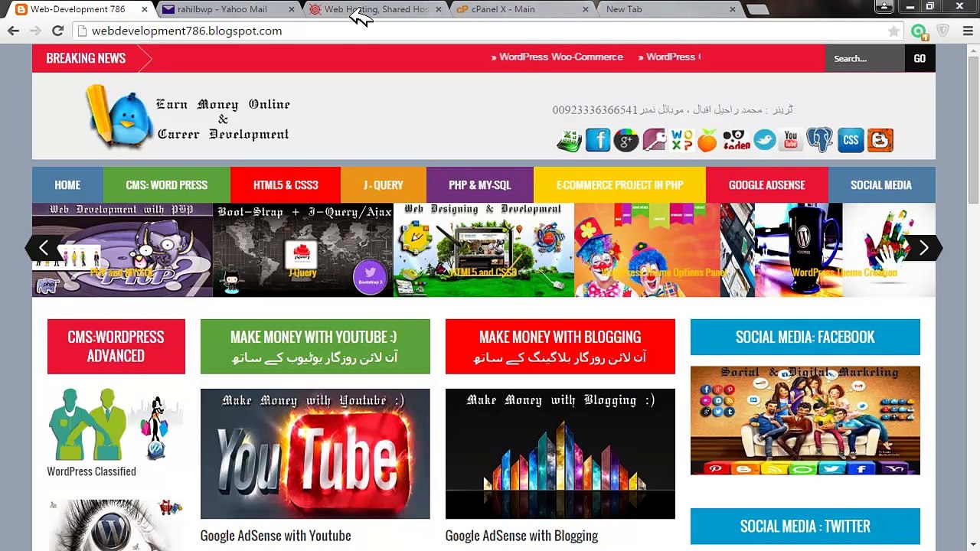Click SOCIAL MEDIA : TWITTER heading
980x551 pixels.
tap(805, 527)
